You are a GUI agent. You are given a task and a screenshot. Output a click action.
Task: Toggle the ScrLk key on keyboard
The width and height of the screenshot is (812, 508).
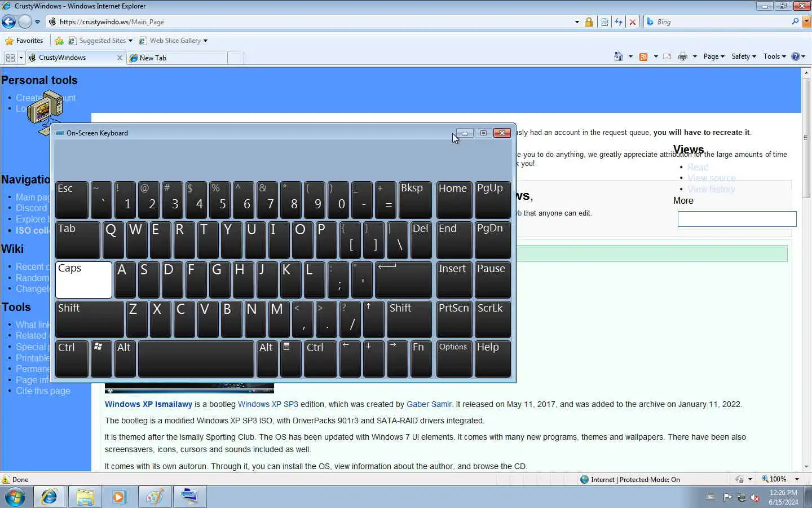pos(492,319)
